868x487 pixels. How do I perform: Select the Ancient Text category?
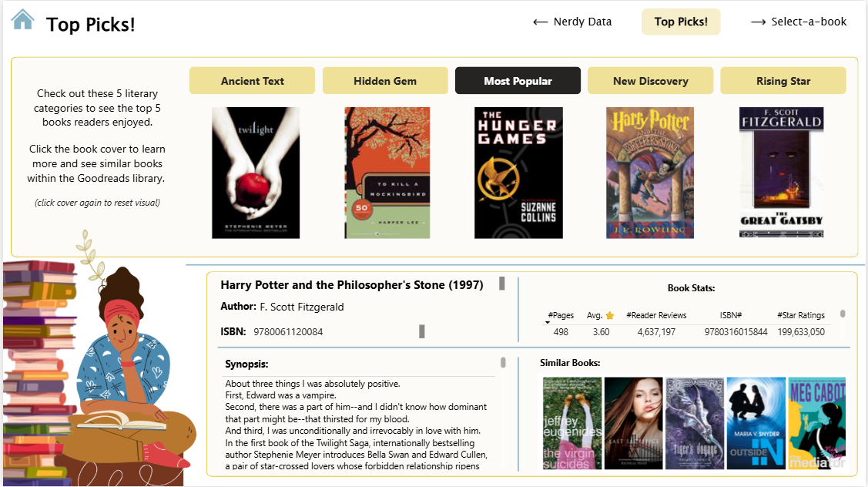click(x=252, y=81)
